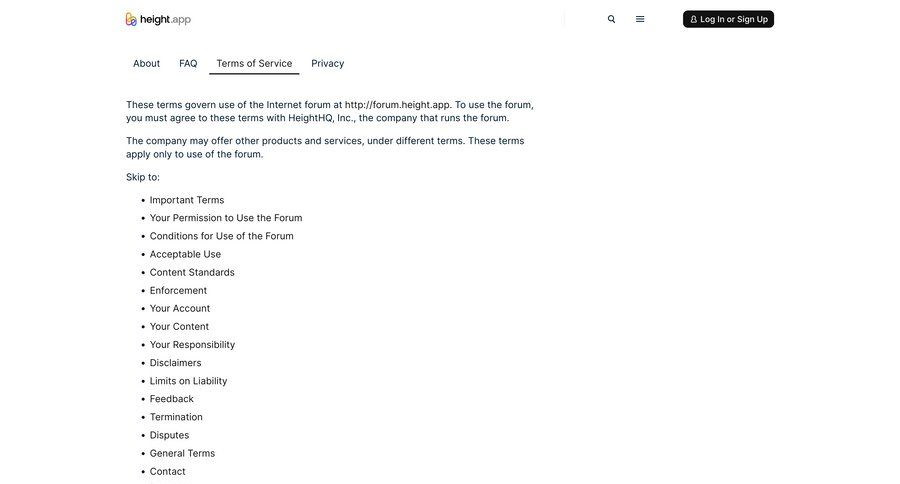Go to the Privacy tab
The height and width of the screenshot is (484, 900).
point(327,63)
